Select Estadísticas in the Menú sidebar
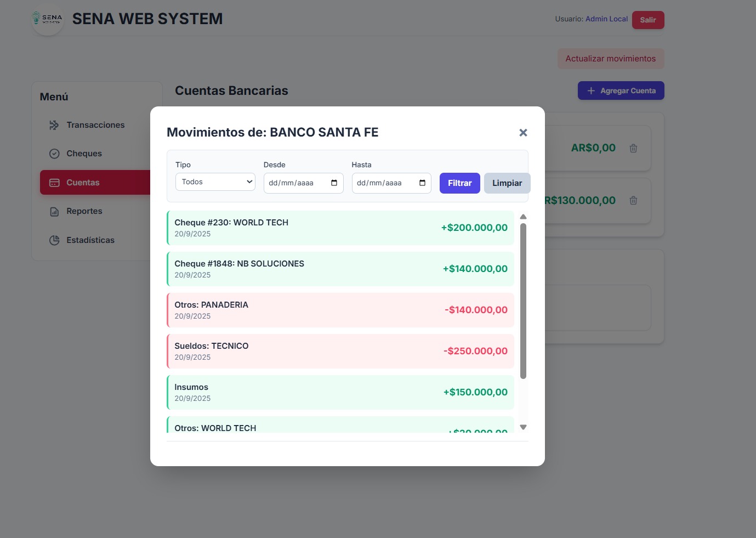Viewport: 756px width, 538px height. pos(90,240)
